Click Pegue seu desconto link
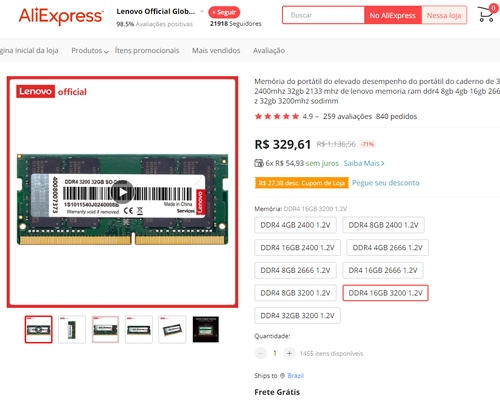 pyautogui.click(x=386, y=183)
